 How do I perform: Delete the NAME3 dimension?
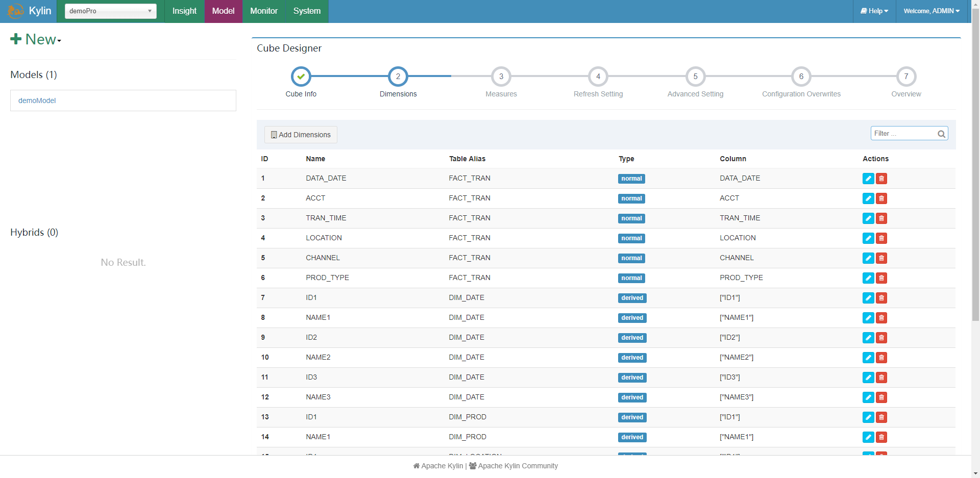click(x=881, y=397)
